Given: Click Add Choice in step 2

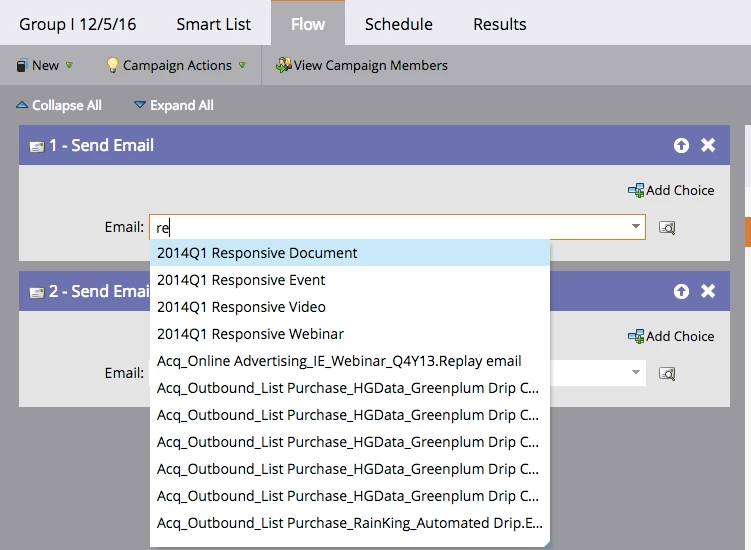Looking at the screenshot, I should [x=671, y=336].
